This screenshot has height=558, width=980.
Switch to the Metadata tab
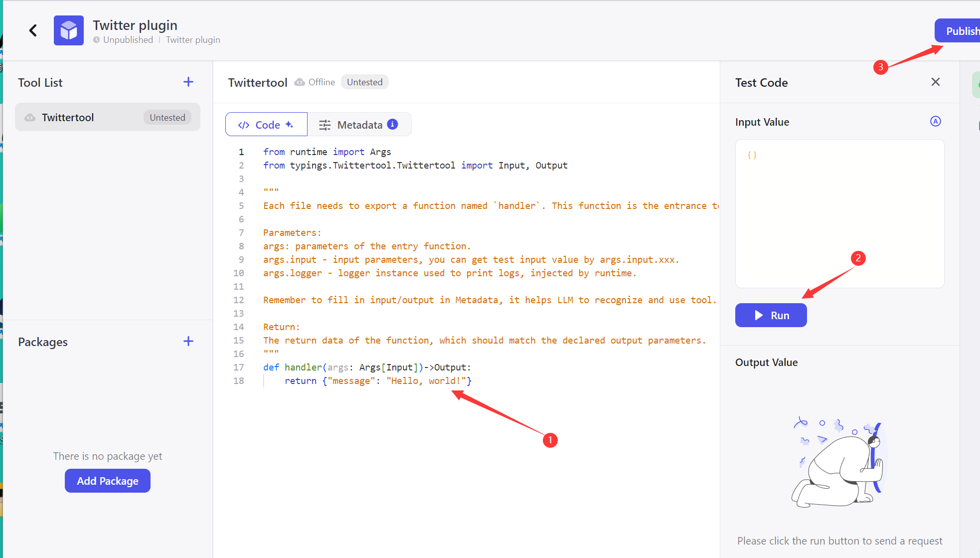click(359, 125)
